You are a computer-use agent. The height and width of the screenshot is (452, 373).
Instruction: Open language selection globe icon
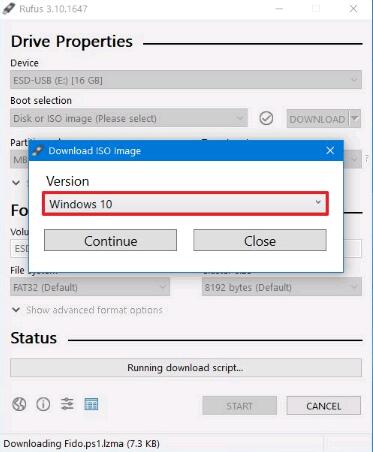[x=19, y=404]
